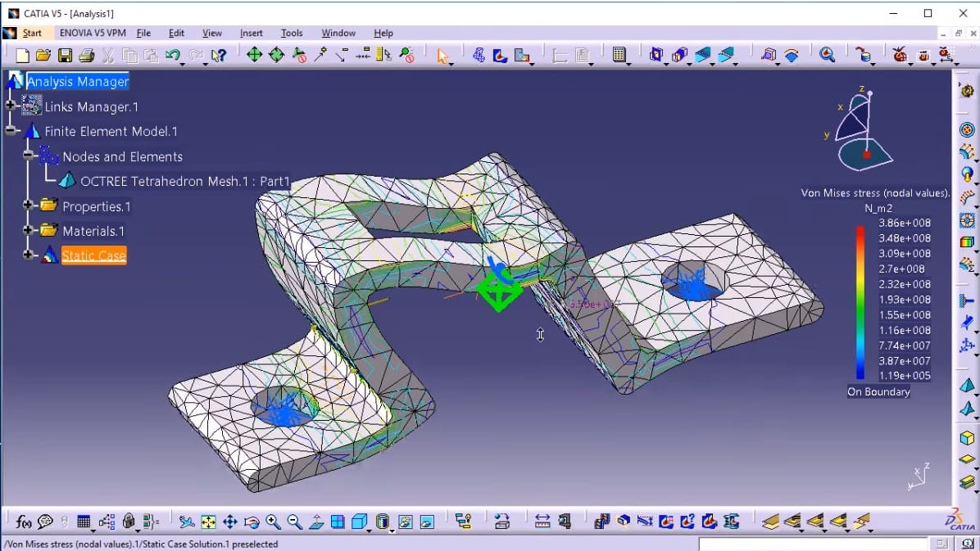
Task: Select the Static Case tree item
Action: [x=93, y=255]
